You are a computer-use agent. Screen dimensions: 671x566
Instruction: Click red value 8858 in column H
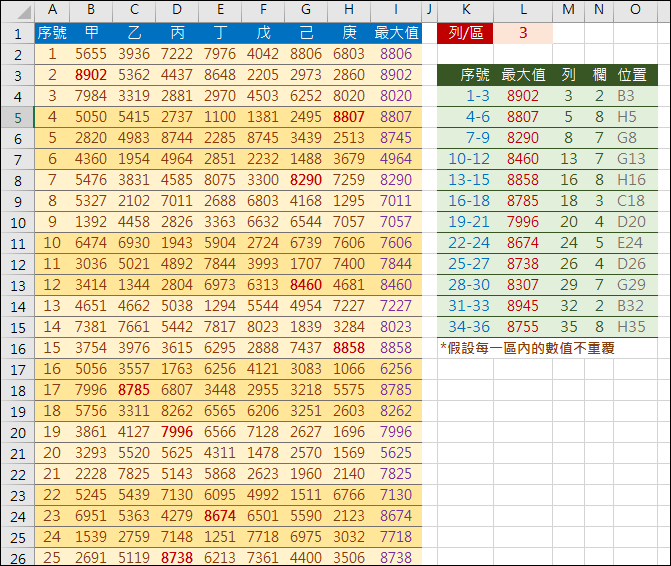click(349, 348)
